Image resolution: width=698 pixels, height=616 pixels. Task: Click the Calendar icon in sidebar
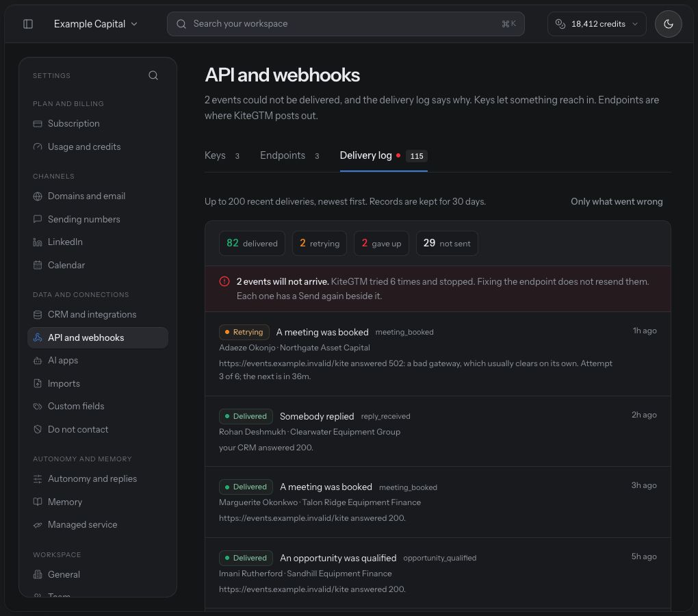pyautogui.click(x=38, y=266)
